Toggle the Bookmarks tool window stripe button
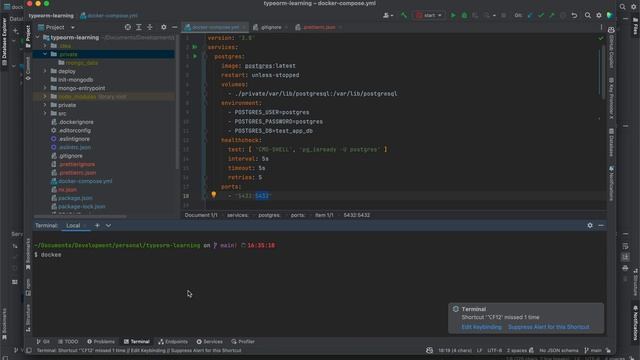This screenshot has width=640, height=360. [28, 254]
